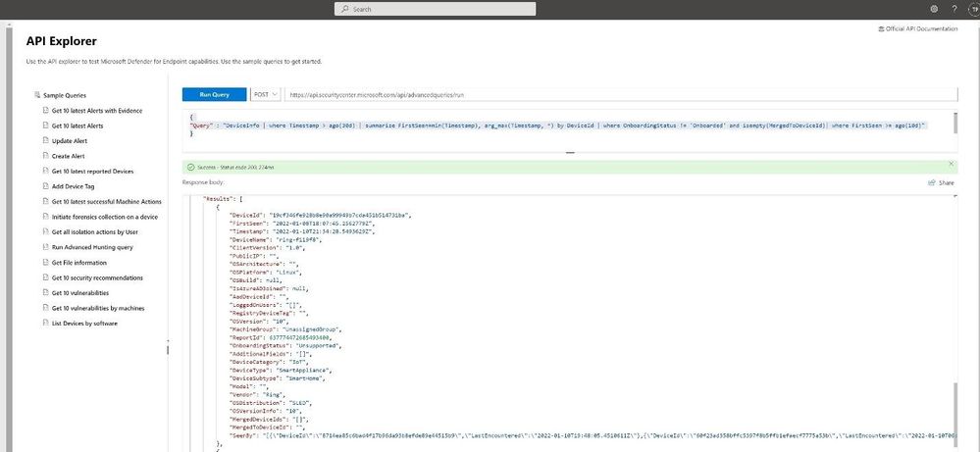This screenshot has width=980, height=452.
Task: Click the Run Query button
Action: click(215, 94)
